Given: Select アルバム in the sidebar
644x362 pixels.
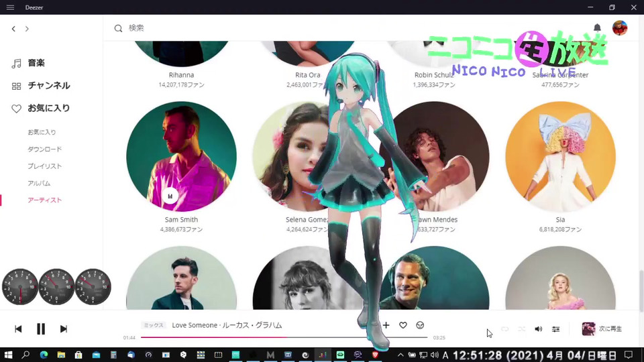Looking at the screenshot, I should click(x=39, y=183).
